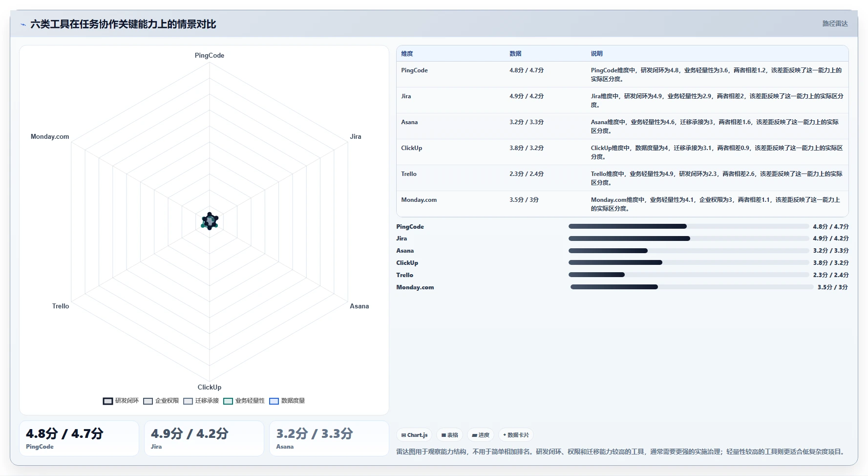Click the footnote starting with 雷达图用于观察能力结构
The width and height of the screenshot is (868, 476).
[x=621, y=452]
